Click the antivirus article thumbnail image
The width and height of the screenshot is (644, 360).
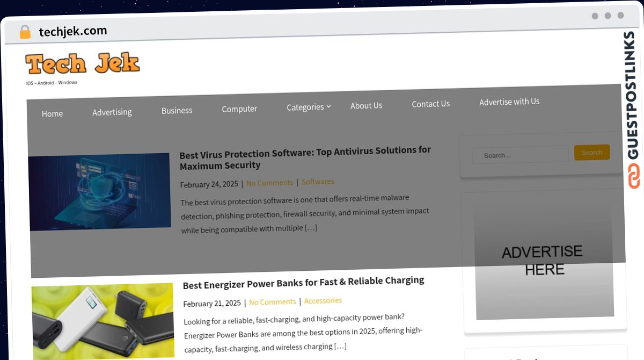tap(100, 192)
